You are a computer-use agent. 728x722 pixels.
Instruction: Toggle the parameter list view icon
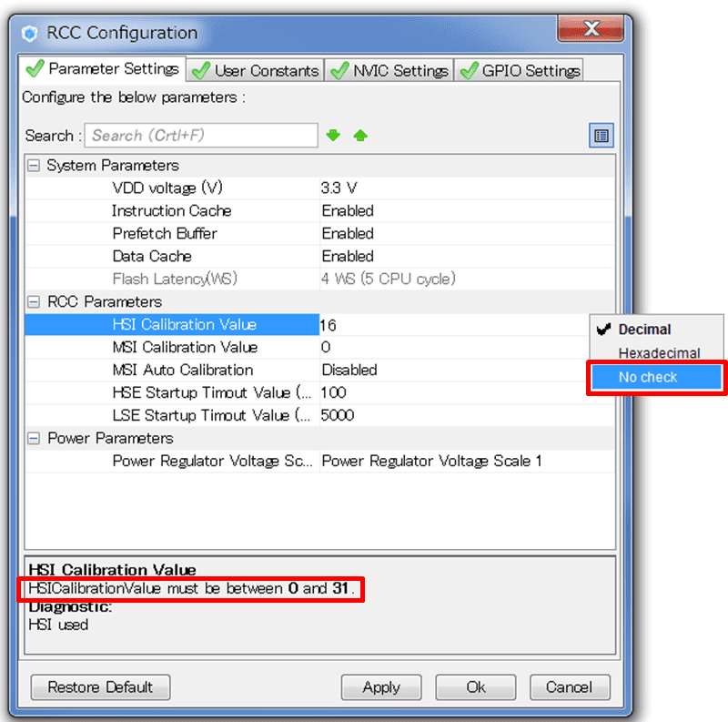(601, 136)
